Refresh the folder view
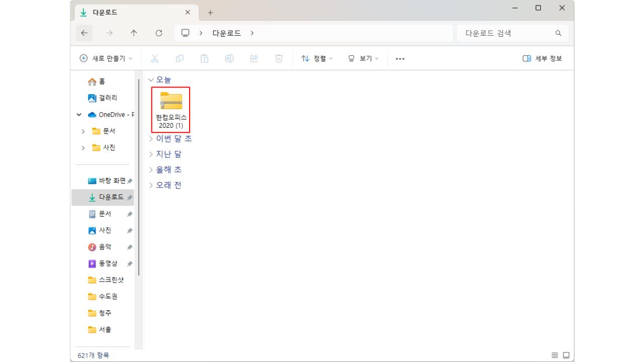 pyautogui.click(x=159, y=33)
